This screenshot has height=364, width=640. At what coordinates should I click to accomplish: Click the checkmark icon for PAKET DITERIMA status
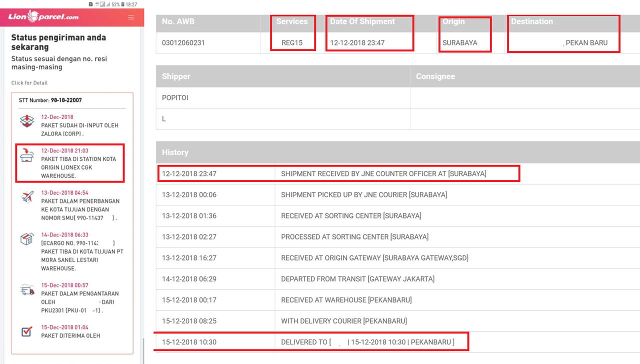tap(27, 331)
